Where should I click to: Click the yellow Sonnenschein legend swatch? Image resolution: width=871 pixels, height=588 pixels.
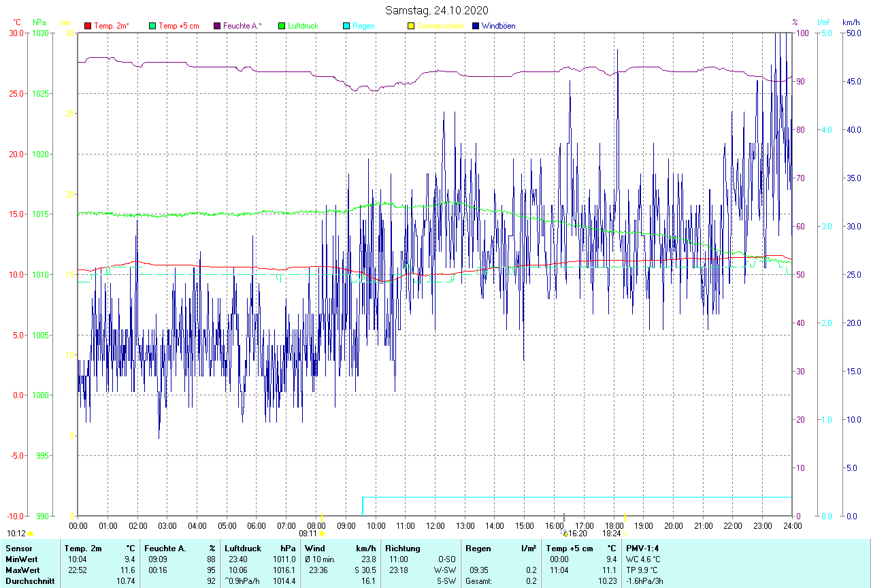click(x=410, y=26)
